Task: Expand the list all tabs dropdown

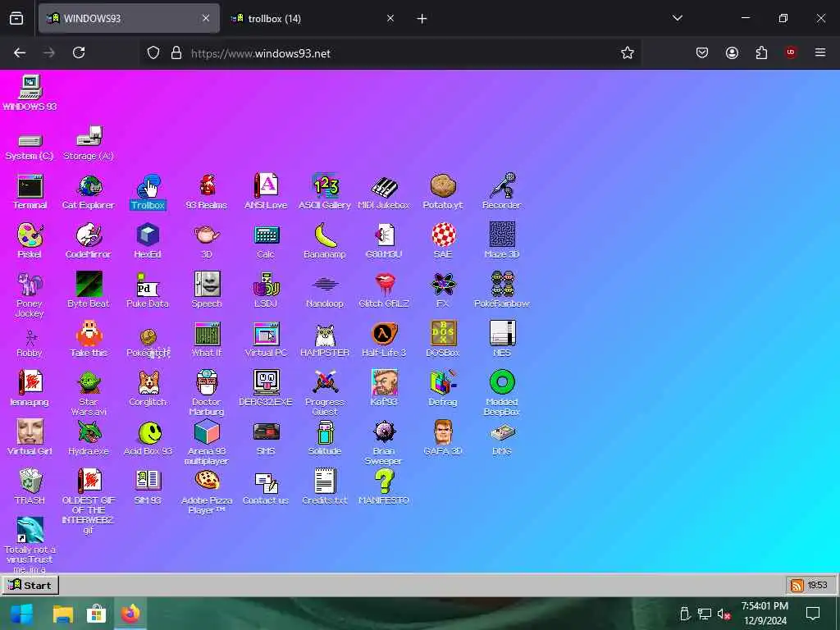Action: click(x=677, y=18)
